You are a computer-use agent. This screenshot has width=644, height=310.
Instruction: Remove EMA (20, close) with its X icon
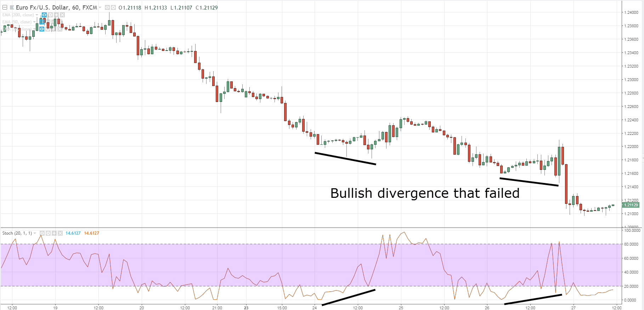[60, 29]
